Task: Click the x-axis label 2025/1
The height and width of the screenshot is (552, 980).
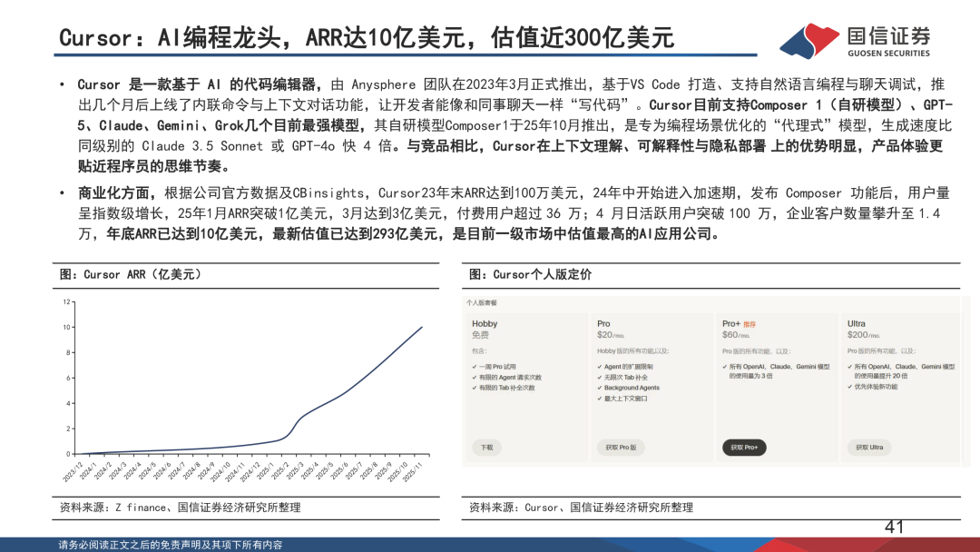Action: [x=265, y=470]
